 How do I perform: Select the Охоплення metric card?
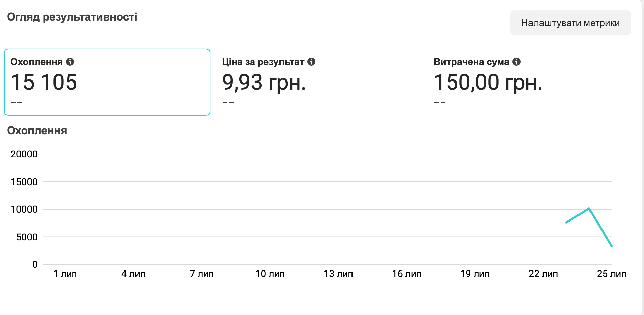pos(107,82)
